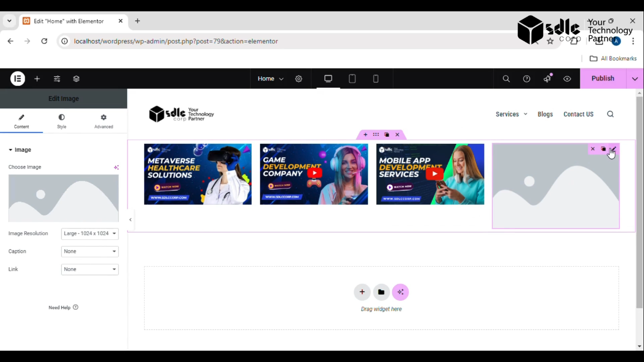This screenshot has width=644, height=362.
Task: Click the Need Help link
Action: click(x=63, y=307)
